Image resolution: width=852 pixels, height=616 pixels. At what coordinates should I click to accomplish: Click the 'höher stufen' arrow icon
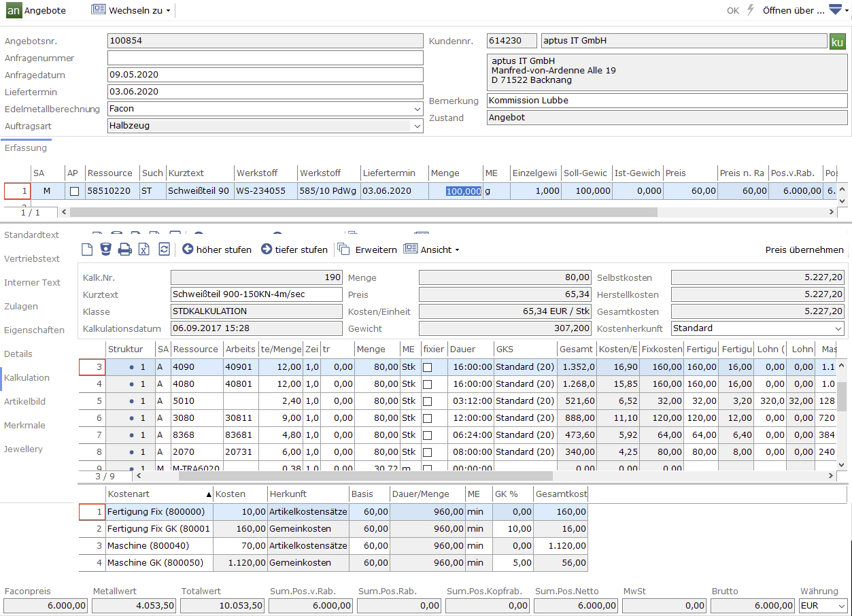pos(188,250)
